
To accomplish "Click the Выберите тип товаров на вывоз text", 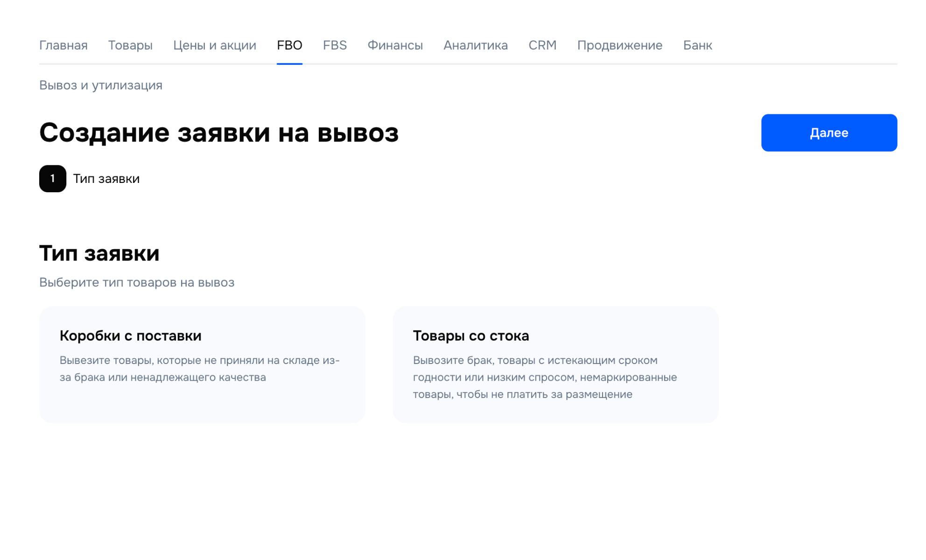I will [x=137, y=282].
